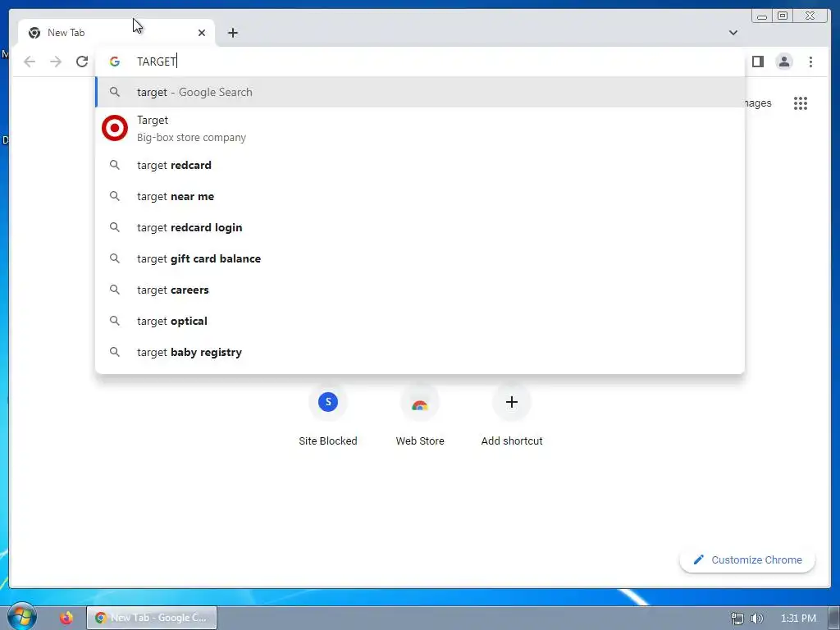Screen dimensions: 840x630
Task: Choose the 'target redcard login' suggestion
Action: [x=420, y=227]
